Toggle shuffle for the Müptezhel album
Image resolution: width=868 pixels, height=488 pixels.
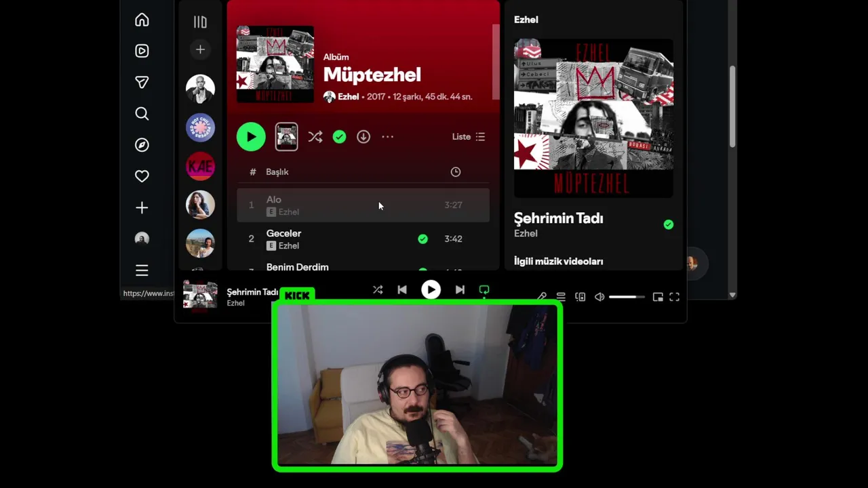[315, 137]
